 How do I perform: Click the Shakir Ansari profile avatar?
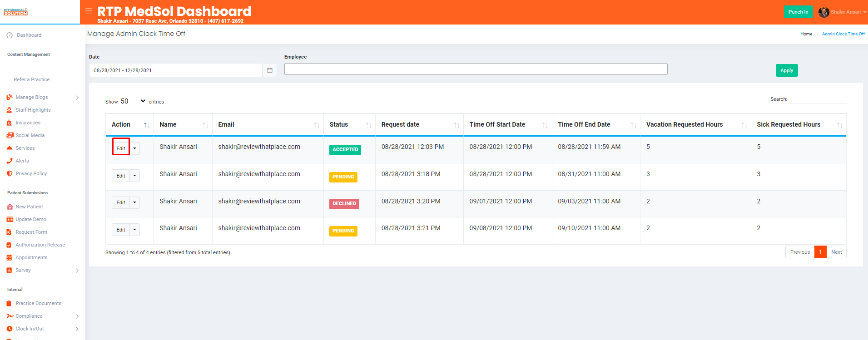click(823, 12)
